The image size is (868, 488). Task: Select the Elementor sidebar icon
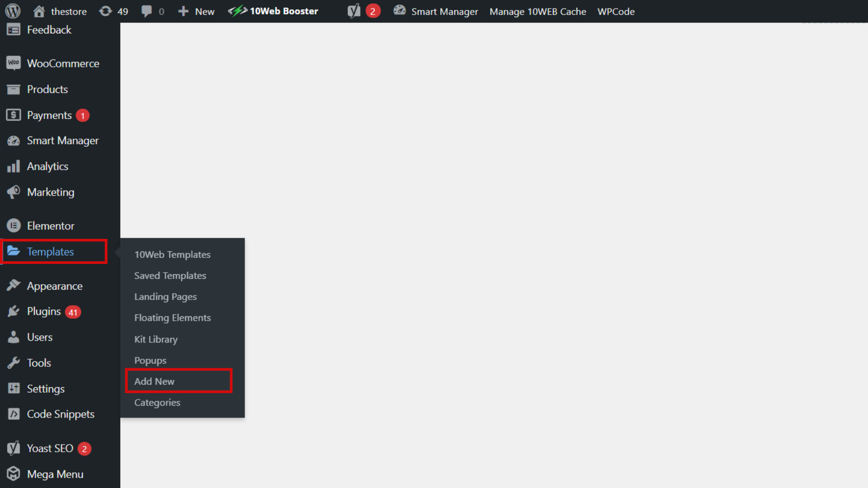coord(14,225)
